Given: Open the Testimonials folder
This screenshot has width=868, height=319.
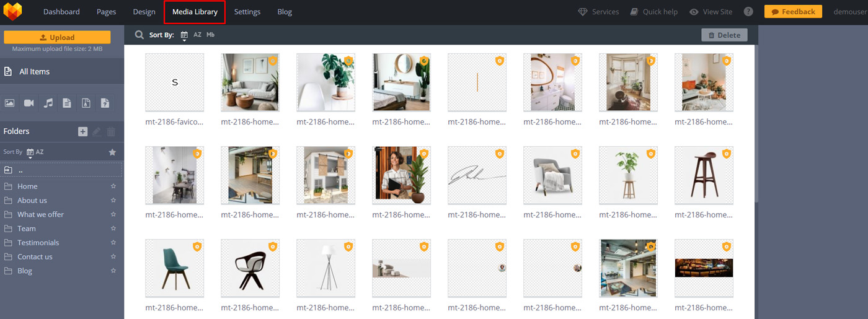Looking at the screenshot, I should (x=38, y=243).
